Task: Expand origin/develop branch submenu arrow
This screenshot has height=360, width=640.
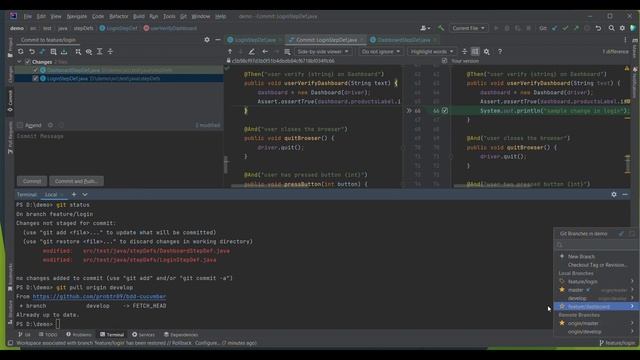Action: pos(632,331)
